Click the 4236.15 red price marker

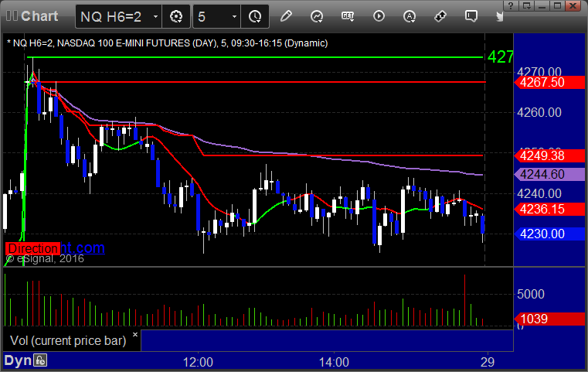[549, 209]
